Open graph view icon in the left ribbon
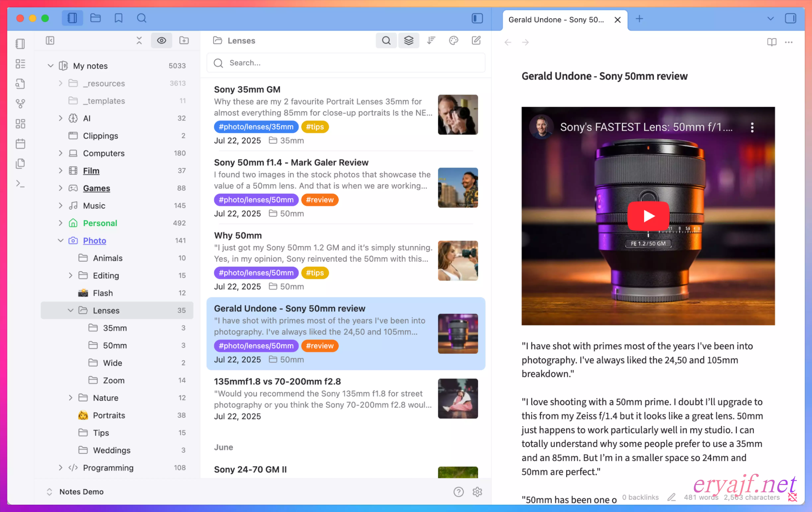The image size is (812, 512). (x=20, y=104)
